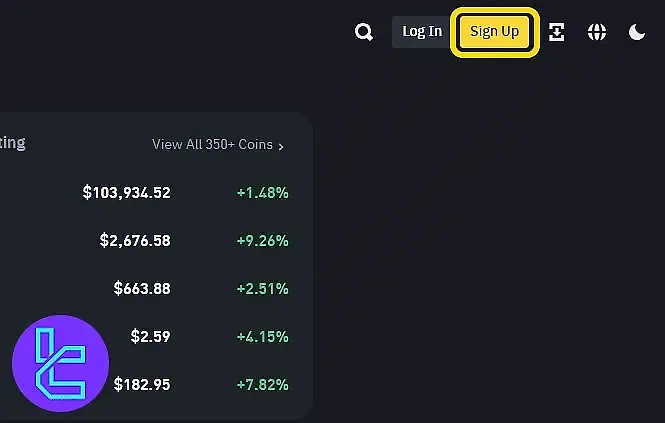
Task: Select the $182.95 price entry
Action: click(142, 384)
